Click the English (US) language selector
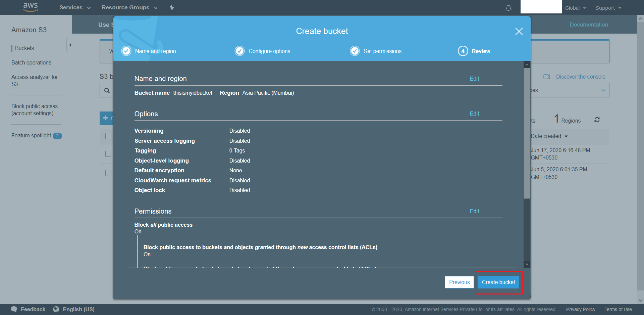The height and width of the screenshot is (315, 644). click(78, 309)
